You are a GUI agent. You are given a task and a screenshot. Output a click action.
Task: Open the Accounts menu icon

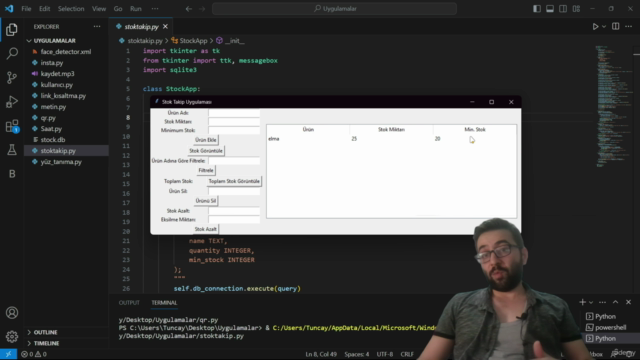(x=12, y=313)
